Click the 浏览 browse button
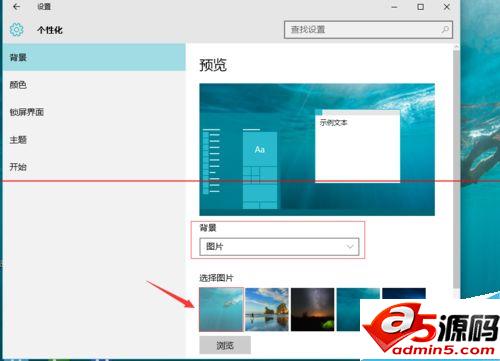Viewport: 500px width, 361px height. 225,345
